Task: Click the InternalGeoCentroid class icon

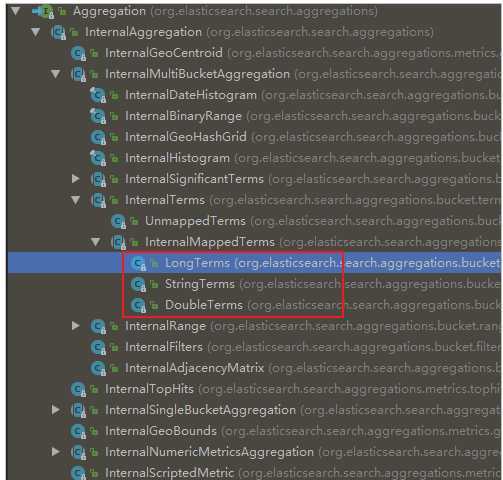Action: click(x=79, y=53)
